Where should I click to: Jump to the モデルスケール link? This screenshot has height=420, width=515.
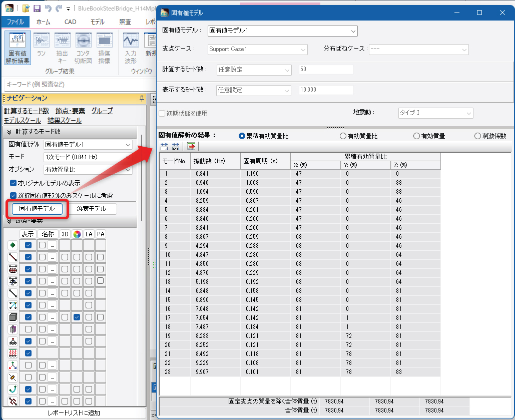(x=23, y=120)
